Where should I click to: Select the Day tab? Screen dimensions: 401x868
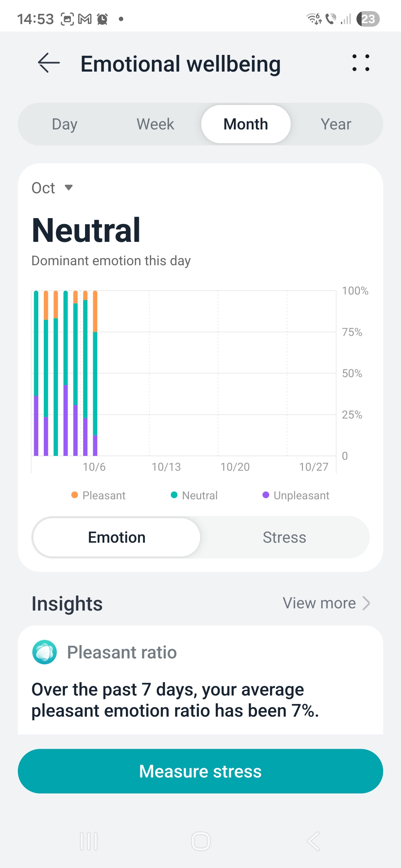[65, 124]
